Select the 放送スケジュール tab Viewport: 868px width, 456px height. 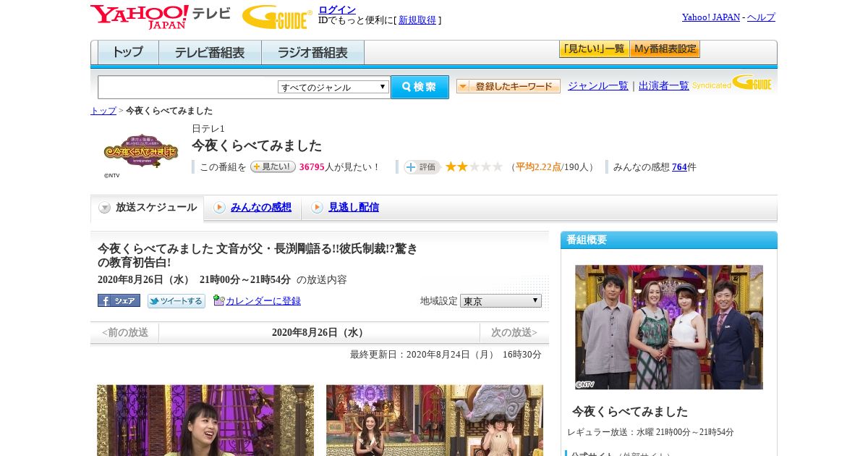pyautogui.click(x=147, y=208)
